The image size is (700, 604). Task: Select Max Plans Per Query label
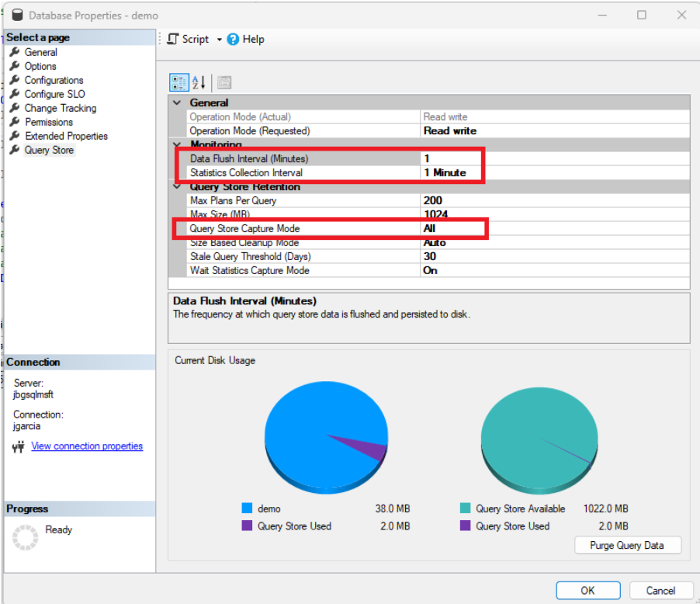[x=233, y=200]
